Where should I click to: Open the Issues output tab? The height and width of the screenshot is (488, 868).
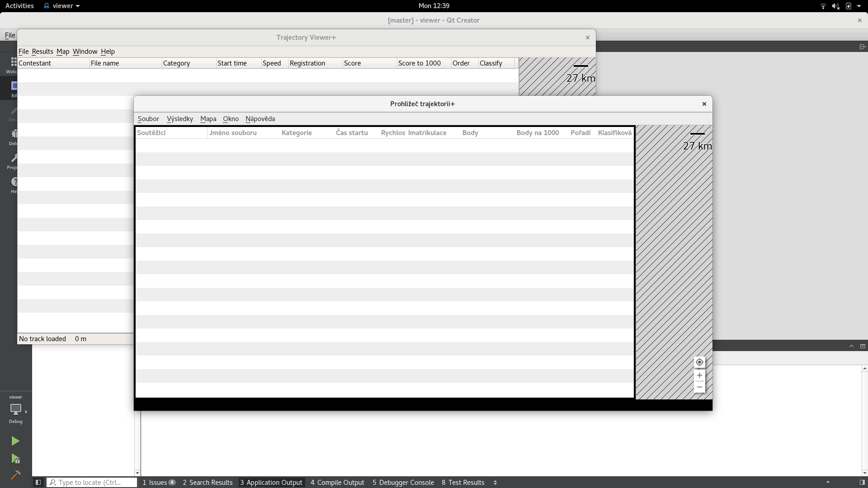pos(159,483)
